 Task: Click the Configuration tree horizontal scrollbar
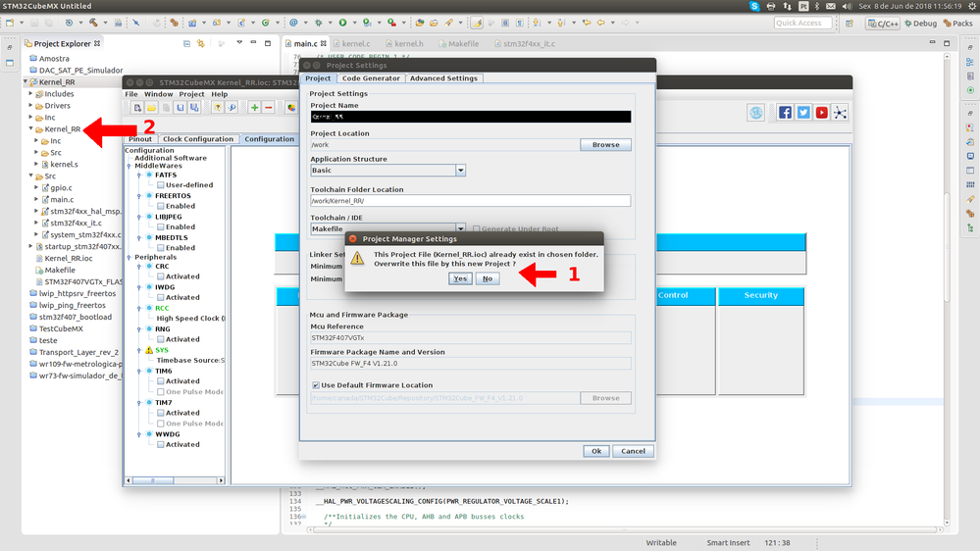[175, 480]
